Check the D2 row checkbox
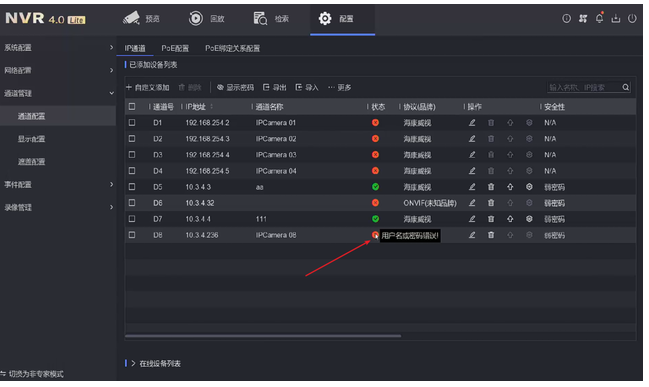Image resolution: width=649 pixels, height=387 pixels. (x=132, y=139)
